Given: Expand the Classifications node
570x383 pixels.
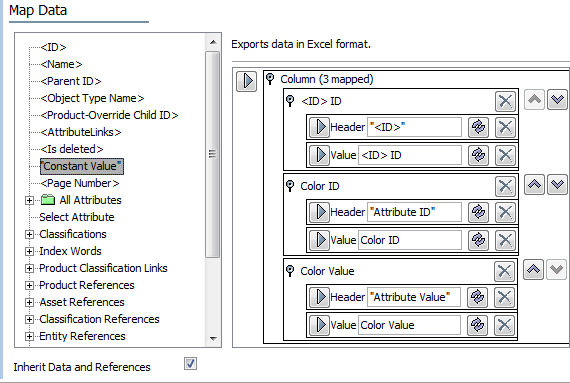Looking at the screenshot, I should (x=29, y=235).
